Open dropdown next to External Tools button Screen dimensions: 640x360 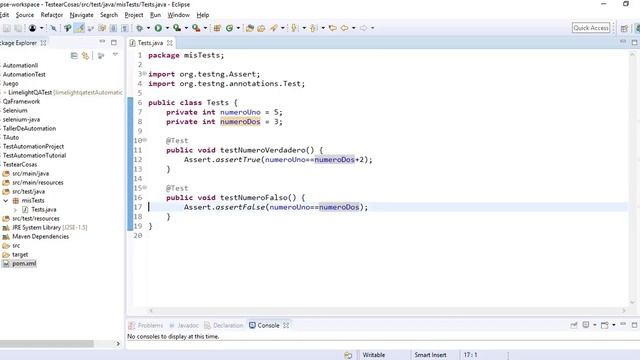point(205,28)
